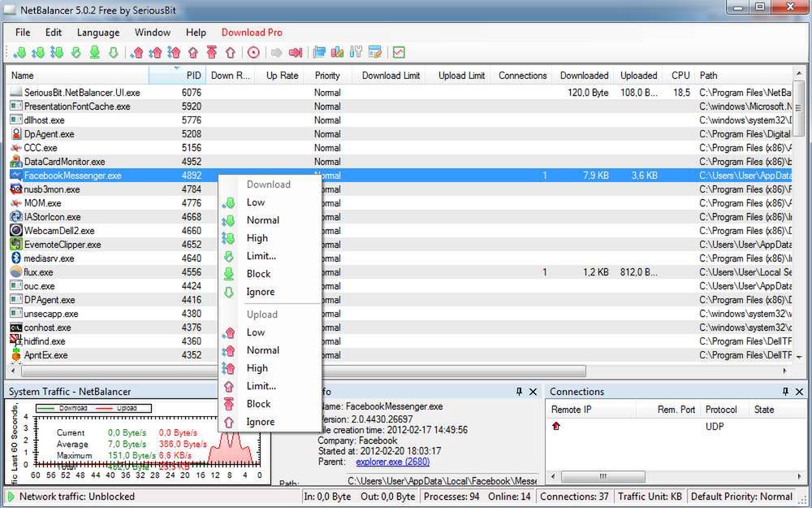
Task: Sort by the Downloaded column header
Action: (x=584, y=75)
